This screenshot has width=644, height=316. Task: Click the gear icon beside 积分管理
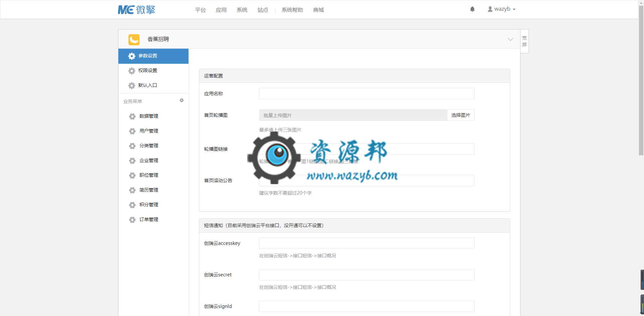click(x=132, y=205)
